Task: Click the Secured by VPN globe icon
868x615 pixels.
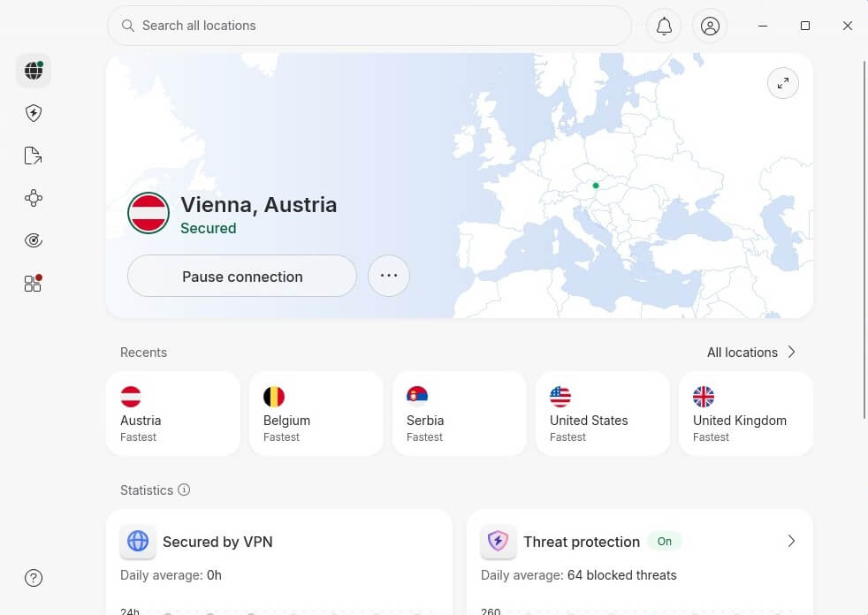Action: click(x=138, y=541)
